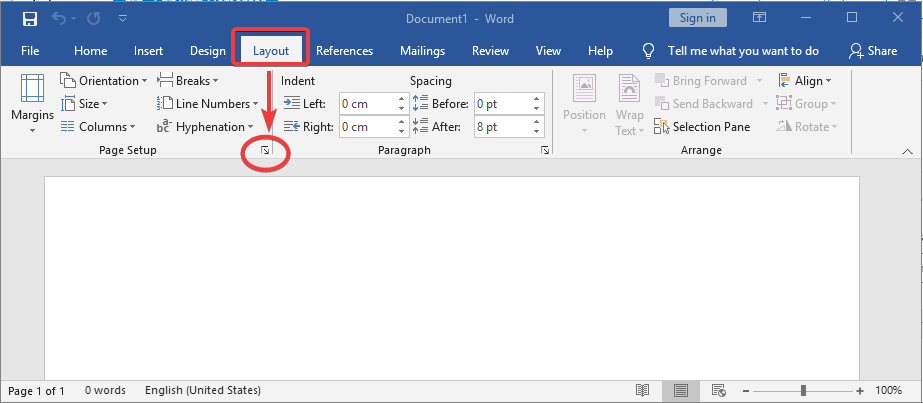Screen dimensions: 923x403
Task: Open the Page Setup dialog launcher
Action: [265, 151]
